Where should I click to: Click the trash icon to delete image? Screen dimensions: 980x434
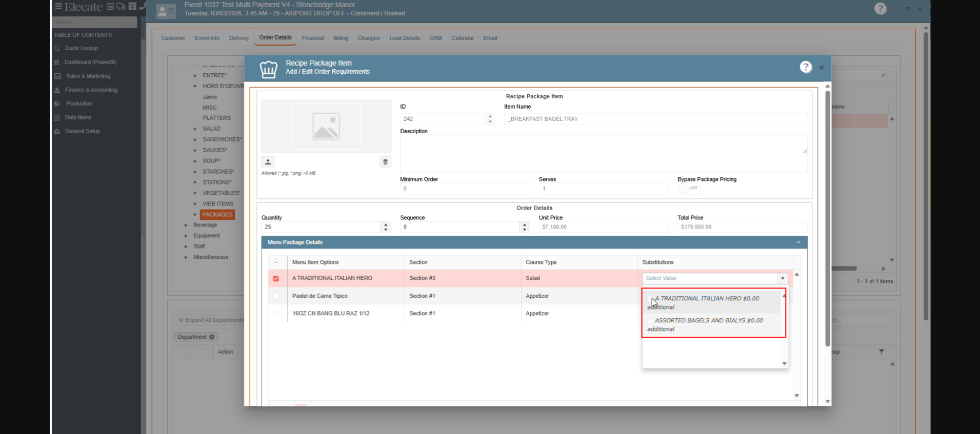385,162
